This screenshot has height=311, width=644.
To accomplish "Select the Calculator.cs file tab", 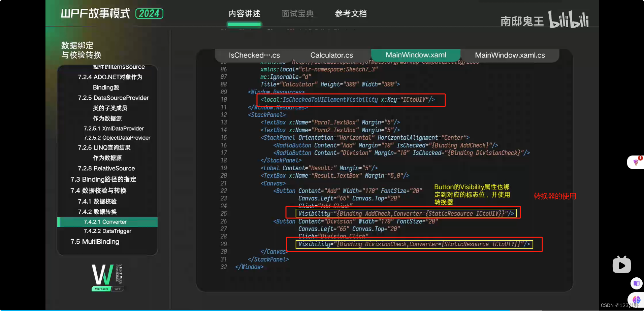I will tap(331, 55).
